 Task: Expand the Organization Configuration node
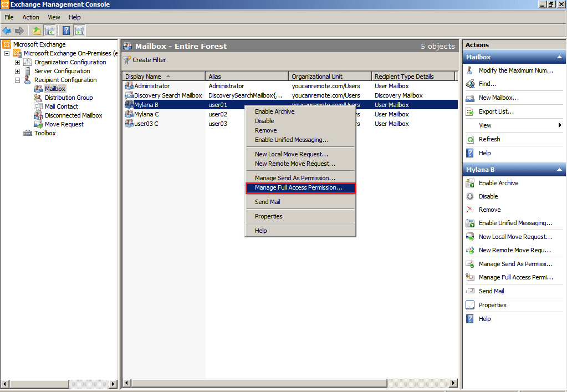click(x=17, y=62)
